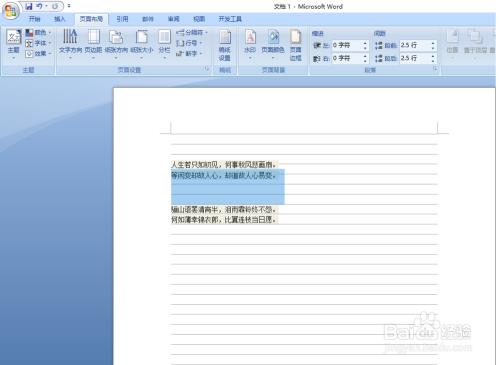
Task: Switch to the 插入 ribbon tab
Action: tap(59, 19)
